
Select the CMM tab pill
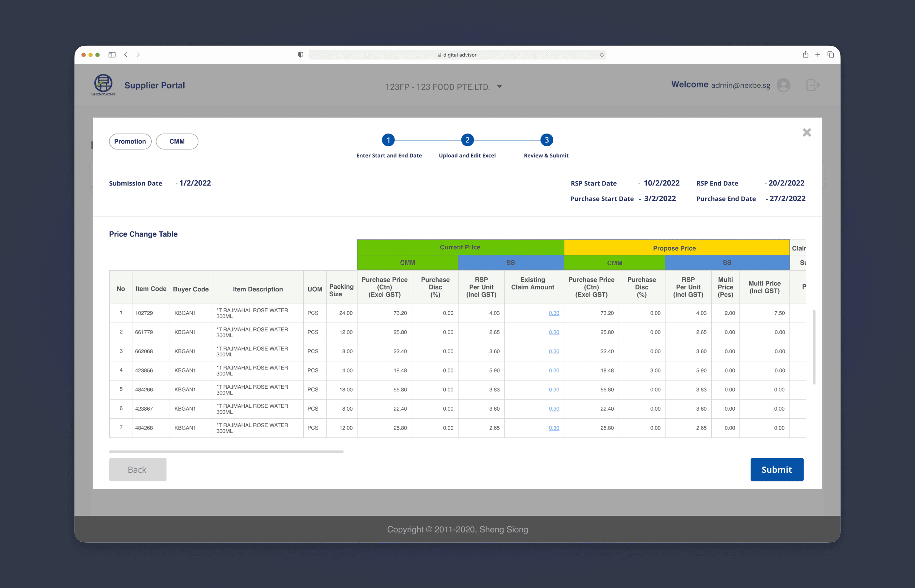pyautogui.click(x=177, y=141)
